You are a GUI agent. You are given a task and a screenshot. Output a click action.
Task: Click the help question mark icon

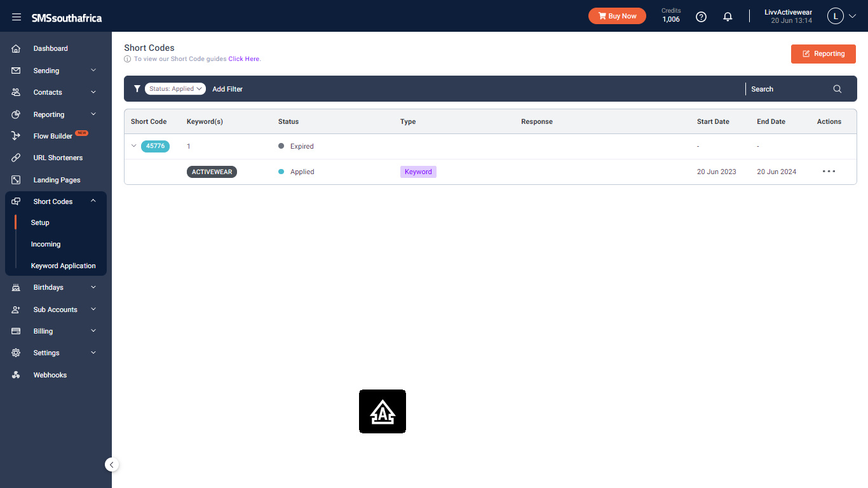(701, 17)
